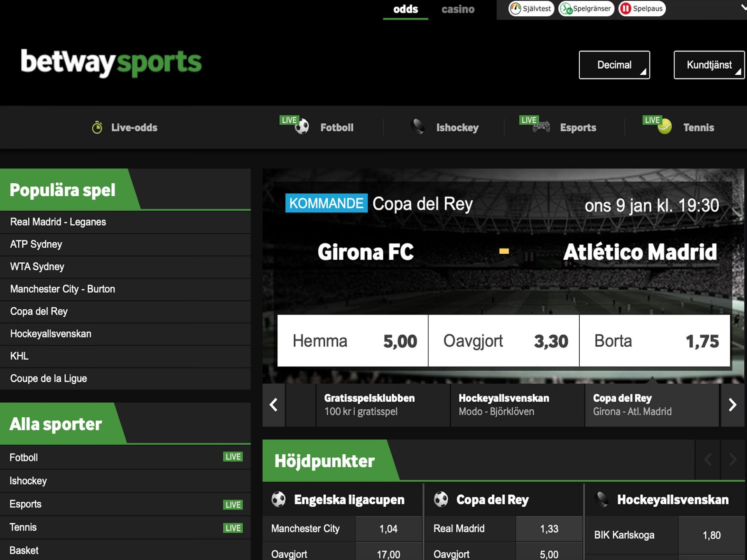Open Tennis in Alla sporter list
Screen dimensions: 747x560
[x=125, y=528]
